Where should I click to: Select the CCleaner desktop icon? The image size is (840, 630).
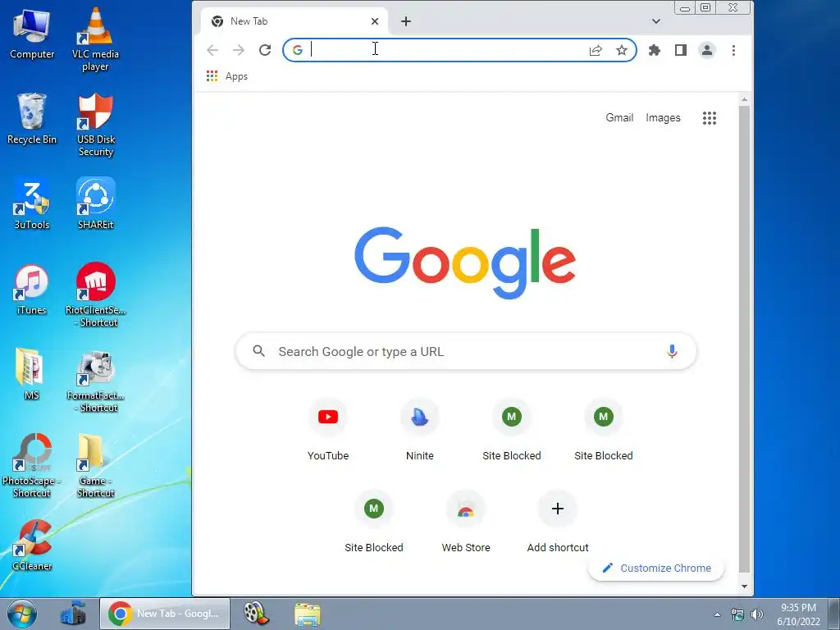(32, 545)
